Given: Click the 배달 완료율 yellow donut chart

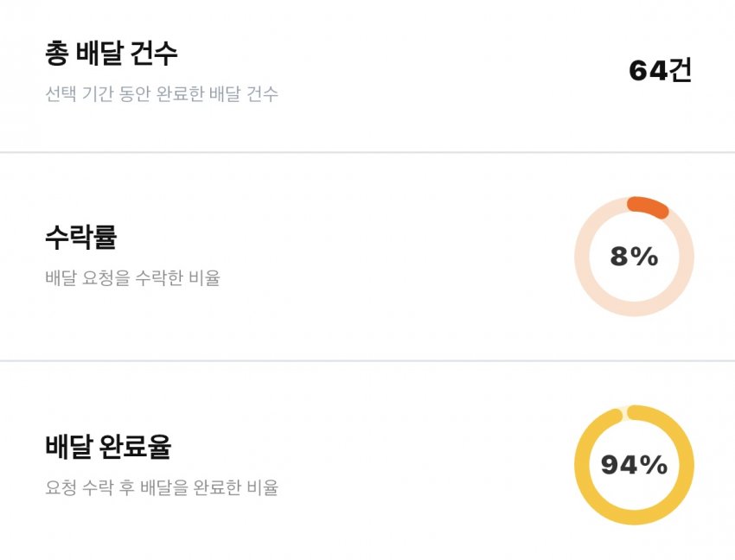Looking at the screenshot, I should pyautogui.click(x=634, y=465).
